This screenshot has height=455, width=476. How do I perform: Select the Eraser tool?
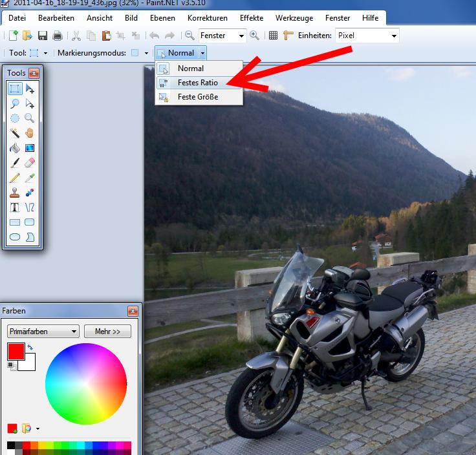coord(30,163)
